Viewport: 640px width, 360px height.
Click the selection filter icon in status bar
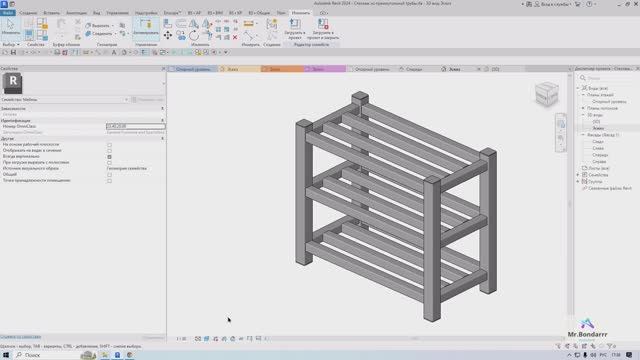pos(611,346)
